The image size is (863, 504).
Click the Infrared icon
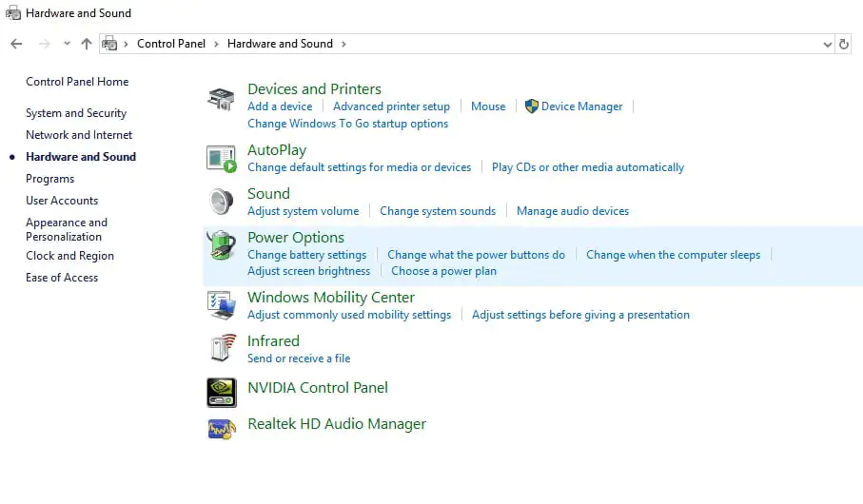tap(221, 348)
